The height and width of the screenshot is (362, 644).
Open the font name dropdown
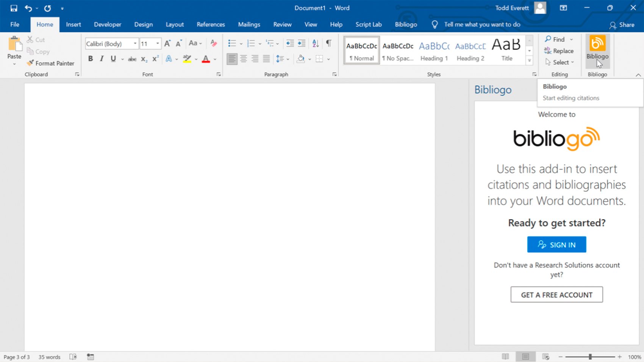coord(135,44)
